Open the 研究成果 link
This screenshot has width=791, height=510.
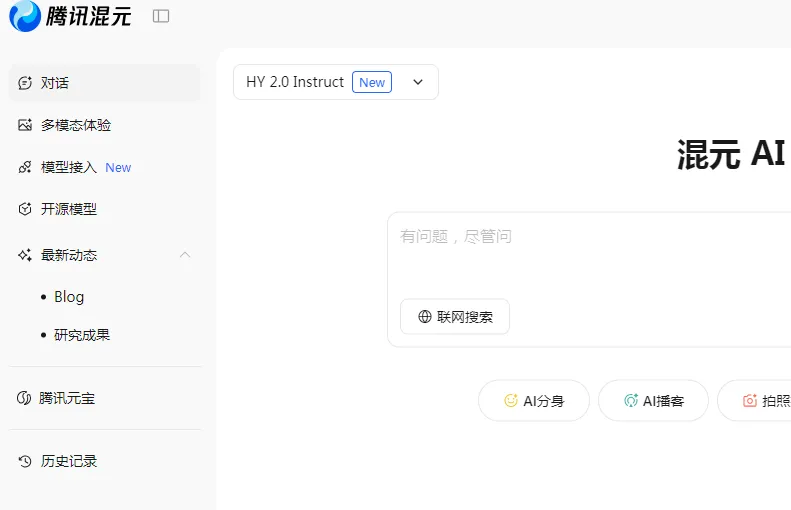[82, 335]
